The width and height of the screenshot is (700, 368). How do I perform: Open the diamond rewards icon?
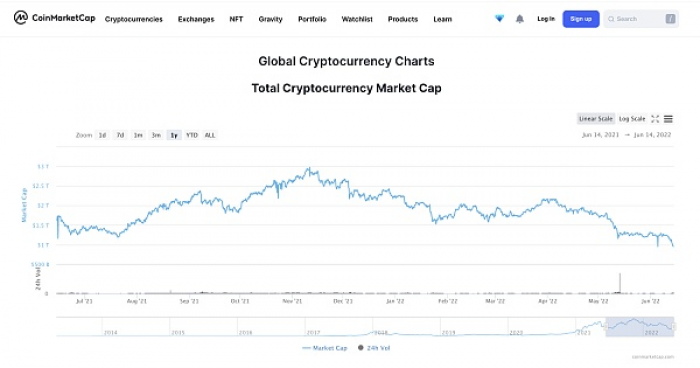pos(500,19)
